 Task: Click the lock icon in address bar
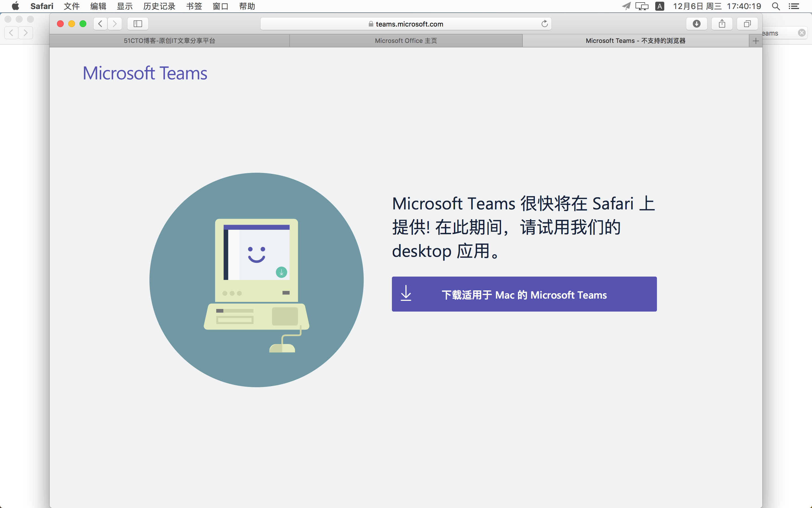tap(371, 24)
